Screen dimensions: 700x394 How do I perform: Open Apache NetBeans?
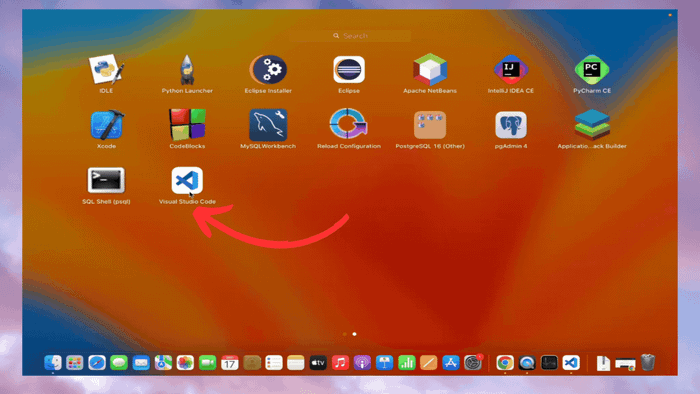pyautogui.click(x=430, y=70)
